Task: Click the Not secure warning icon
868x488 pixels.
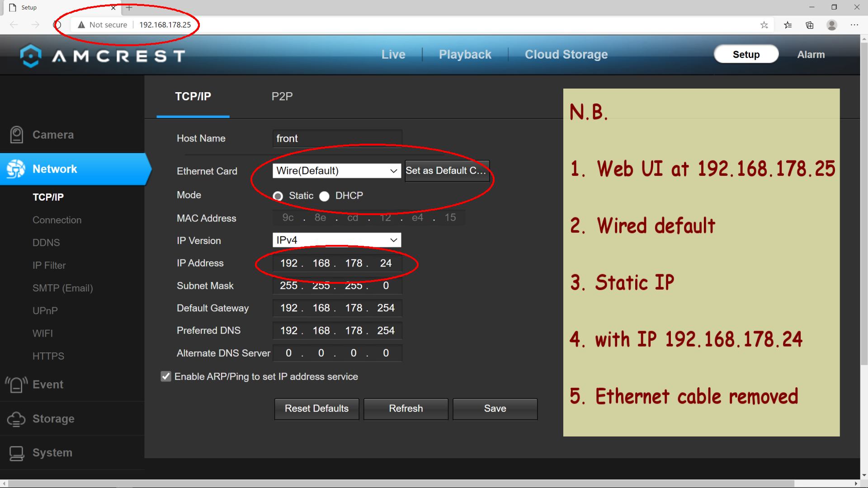Action: click(81, 25)
